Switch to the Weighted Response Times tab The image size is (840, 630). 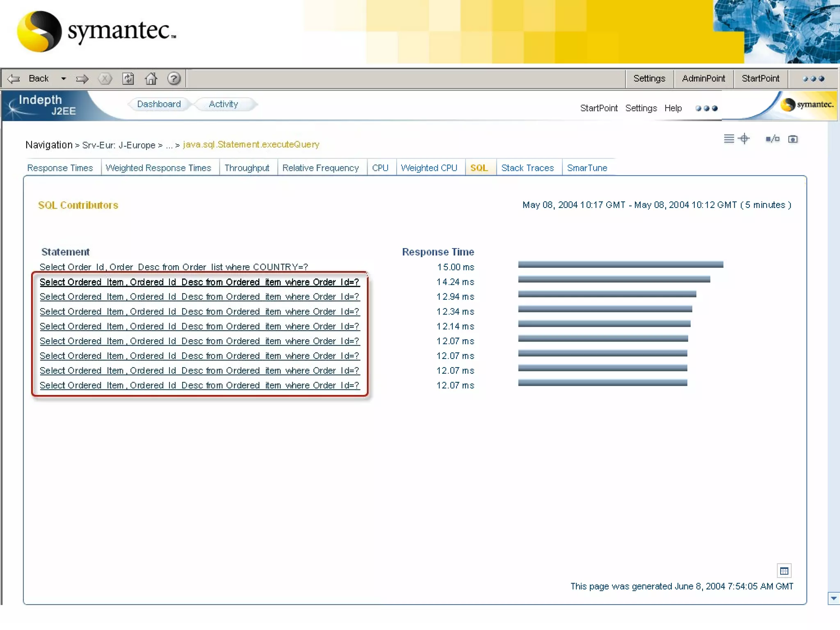click(158, 168)
